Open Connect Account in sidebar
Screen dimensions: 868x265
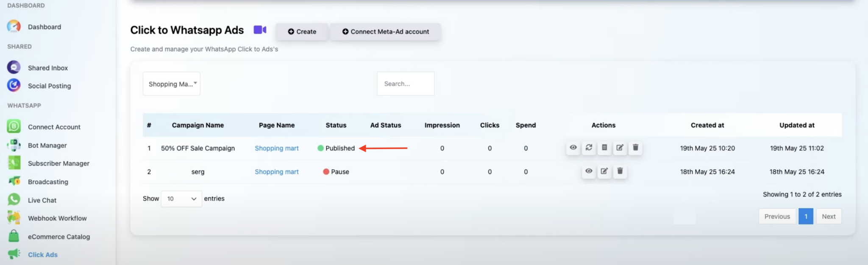click(54, 127)
